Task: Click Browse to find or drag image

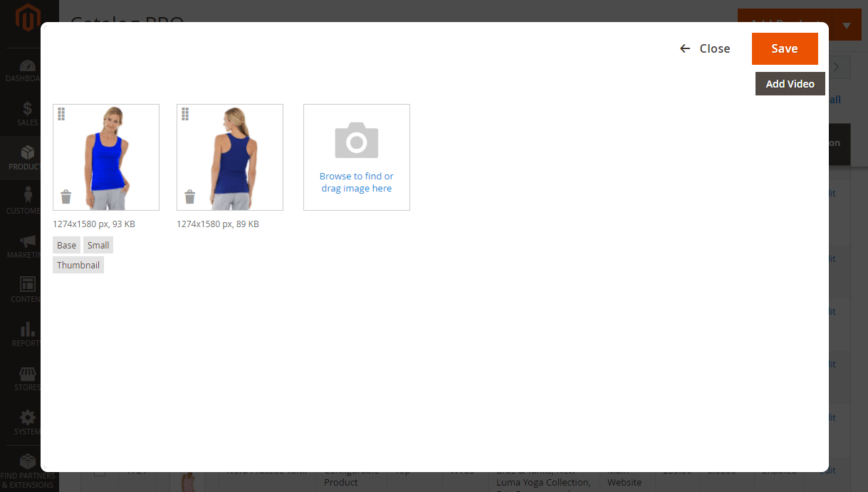Action: 356,182
